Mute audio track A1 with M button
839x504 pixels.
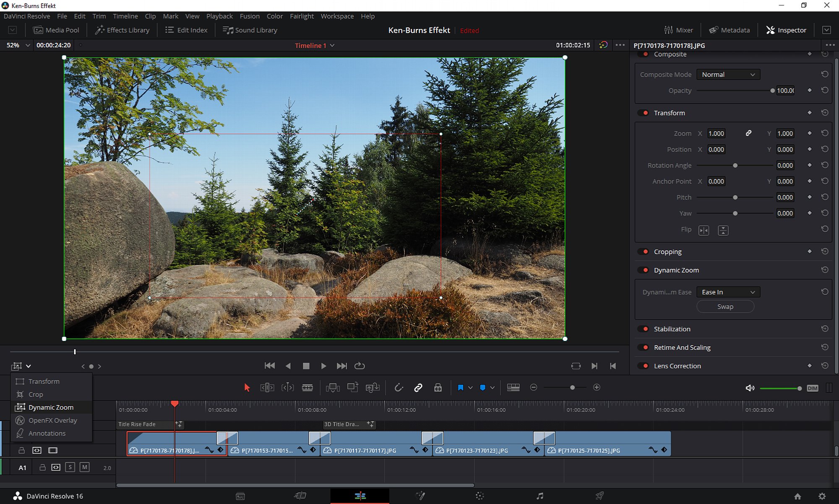84,467
